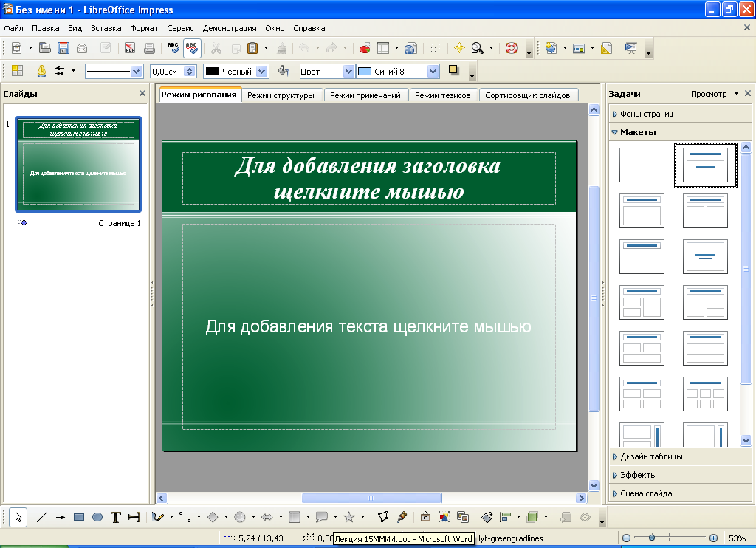Choose the Symbol shapes smiley tool

tap(240, 517)
